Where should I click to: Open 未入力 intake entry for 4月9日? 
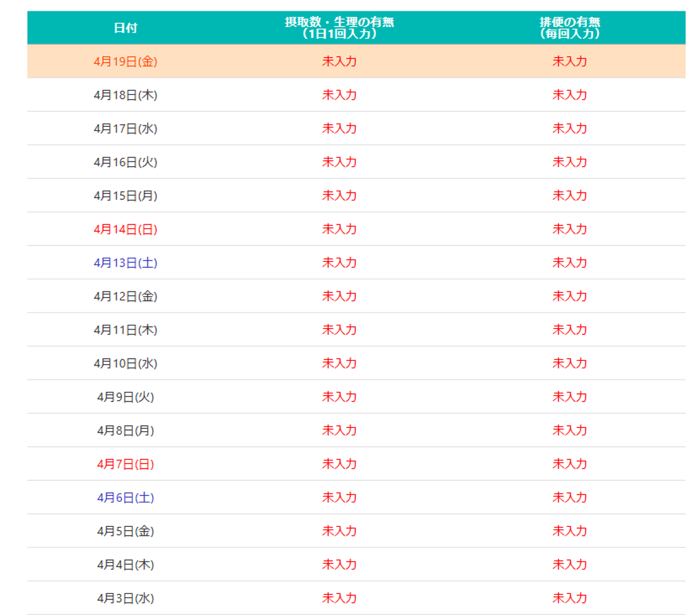click(339, 397)
